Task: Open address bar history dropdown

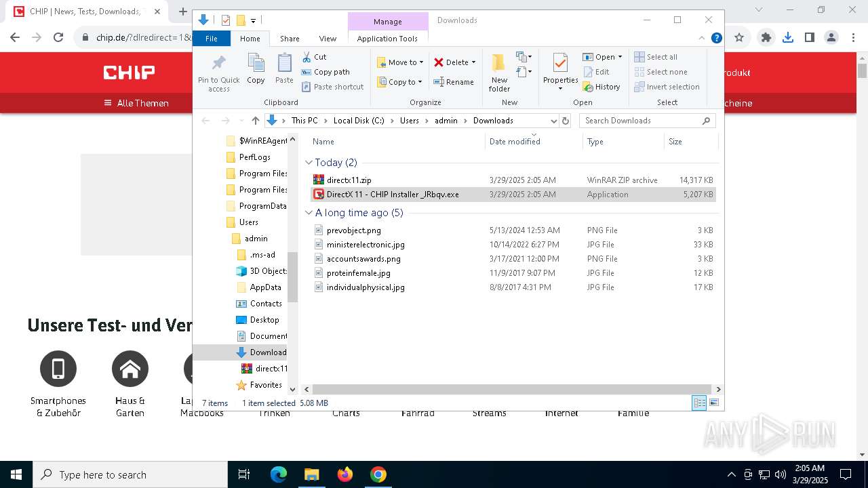Action: (x=553, y=121)
